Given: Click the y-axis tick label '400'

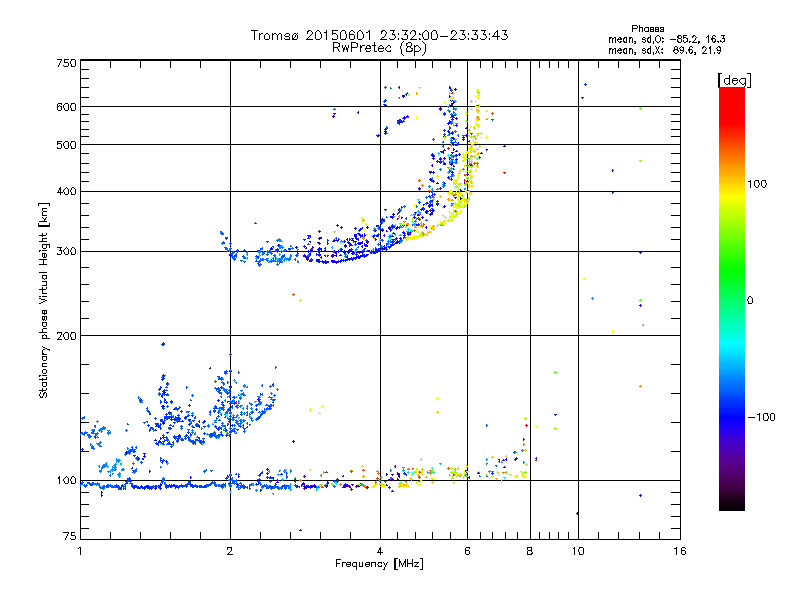Looking at the screenshot, I should point(66,192).
